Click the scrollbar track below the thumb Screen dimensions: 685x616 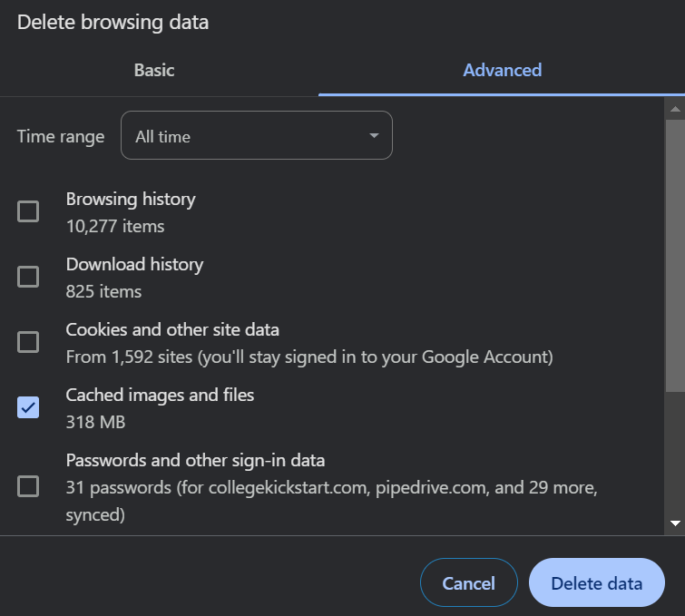click(x=675, y=453)
